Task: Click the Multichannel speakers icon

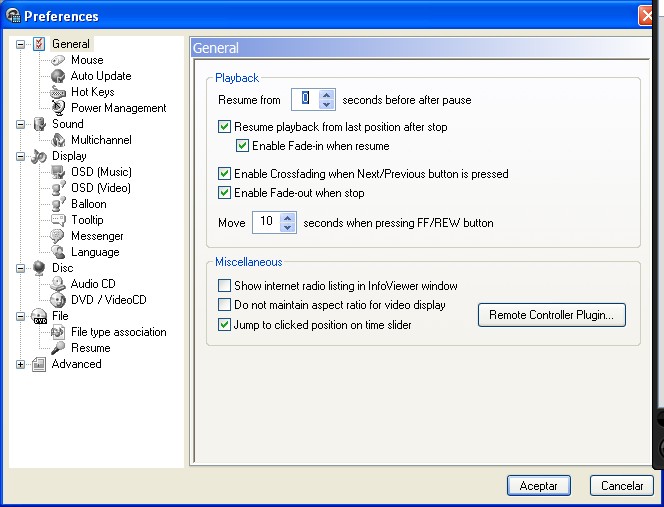Action: pyautogui.click(x=58, y=140)
